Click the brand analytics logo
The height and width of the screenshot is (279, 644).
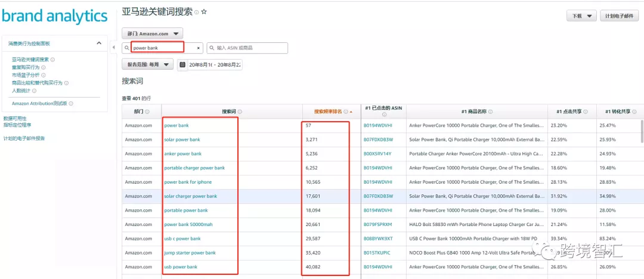55,16
